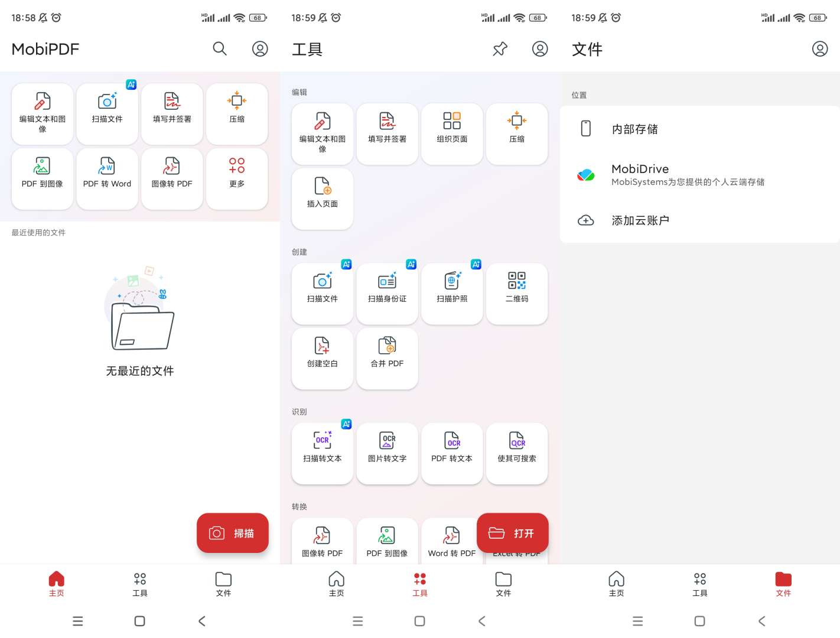Switch to 文件 tab on home screen
Image resolution: width=840 pixels, height=638 pixels.
223,585
